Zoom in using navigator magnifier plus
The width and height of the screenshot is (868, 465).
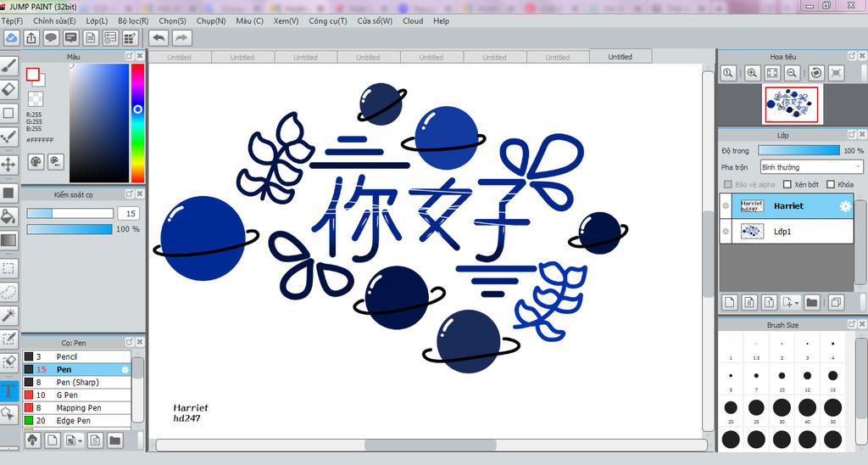coord(752,73)
